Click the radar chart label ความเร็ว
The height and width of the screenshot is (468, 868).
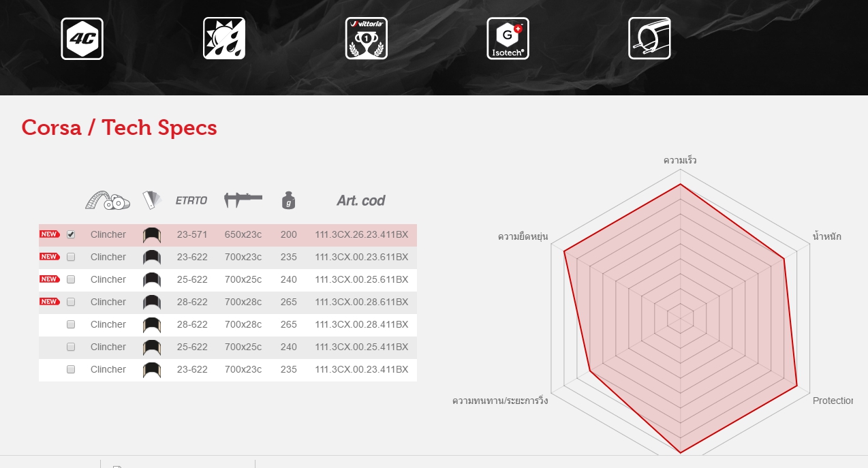coord(680,161)
